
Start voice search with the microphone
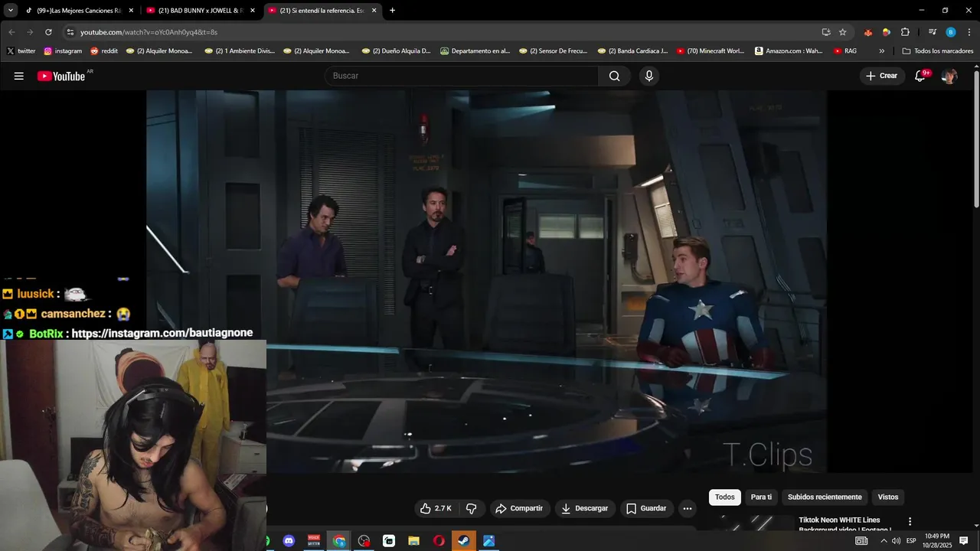(x=649, y=76)
